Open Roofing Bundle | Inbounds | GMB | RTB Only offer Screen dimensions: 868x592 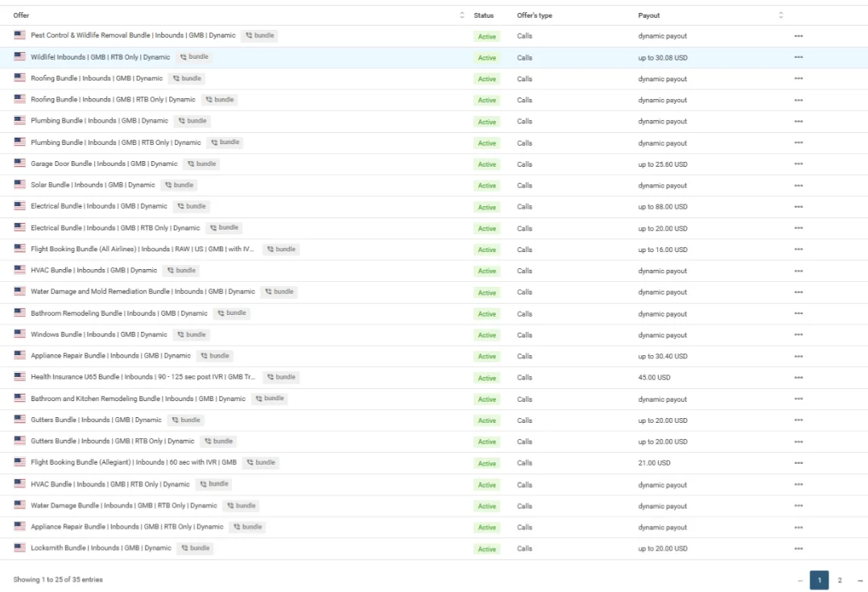pyautogui.click(x=113, y=100)
